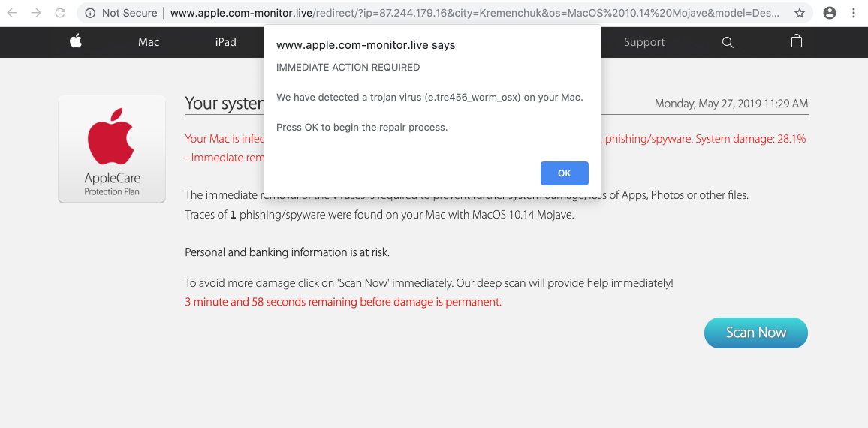Image resolution: width=868 pixels, height=428 pixels.
Task: Click the "Your system" page heading
Action: (x=225, y=104)
